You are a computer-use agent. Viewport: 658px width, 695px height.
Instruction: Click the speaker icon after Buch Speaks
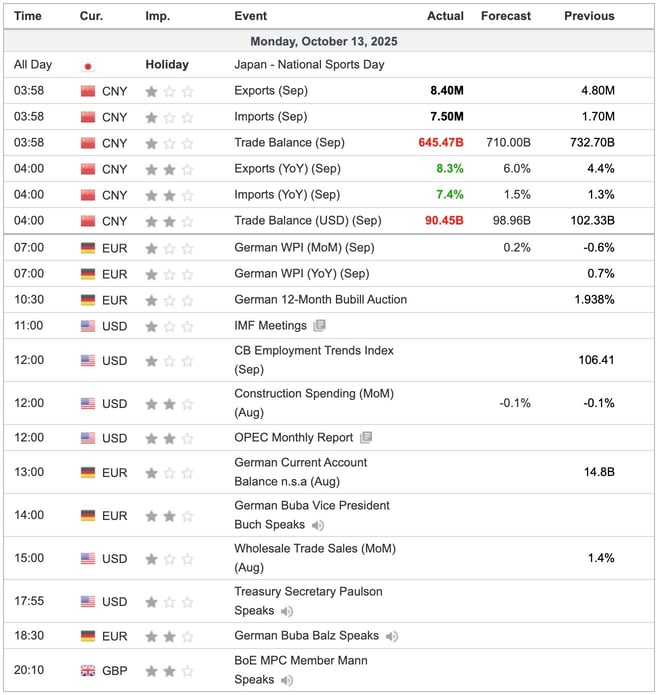(318, 525)
